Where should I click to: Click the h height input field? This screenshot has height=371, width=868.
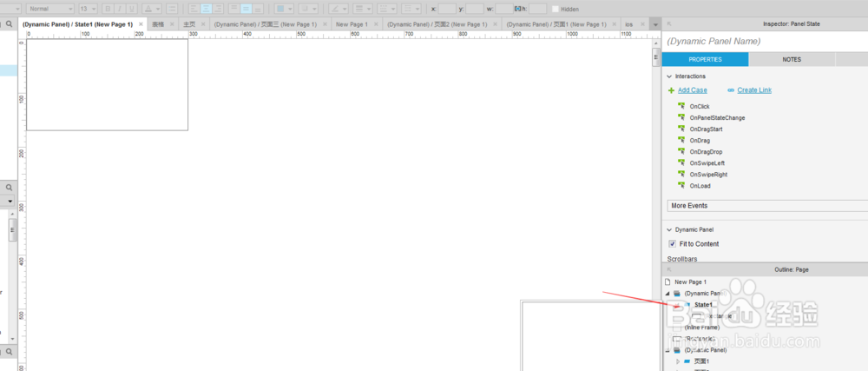(x=537, y=9)
